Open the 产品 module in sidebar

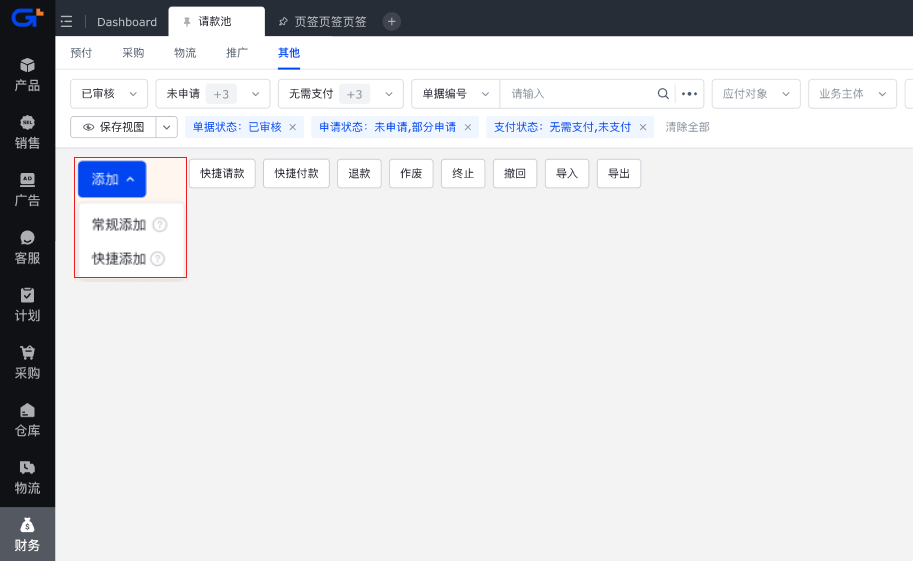(27, 74)
